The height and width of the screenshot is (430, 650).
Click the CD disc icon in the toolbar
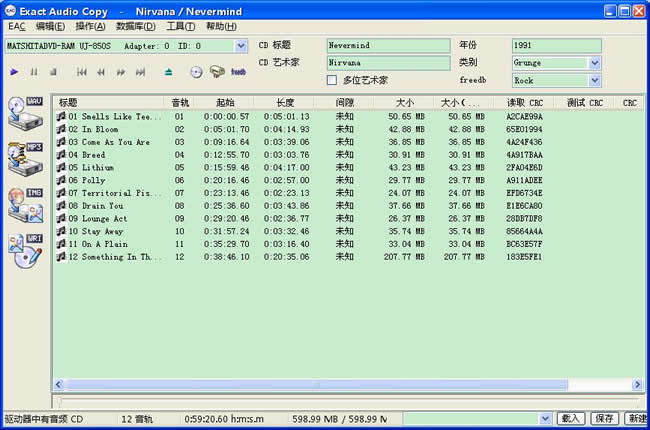pyautogui.click(x=196, y=72)
